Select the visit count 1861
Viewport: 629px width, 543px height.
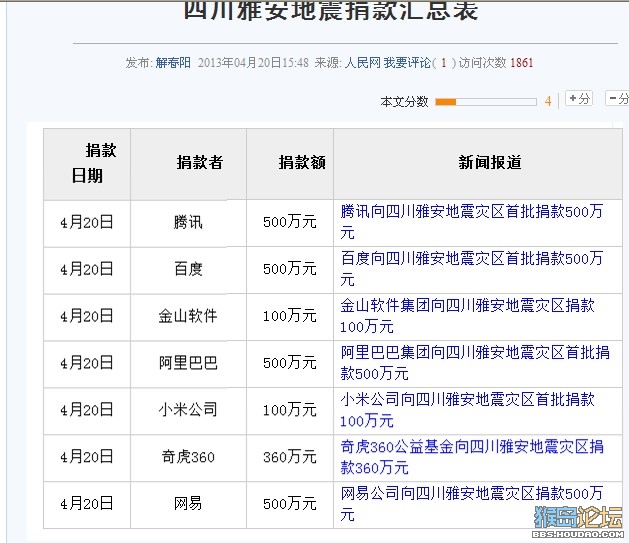[521, 63]
